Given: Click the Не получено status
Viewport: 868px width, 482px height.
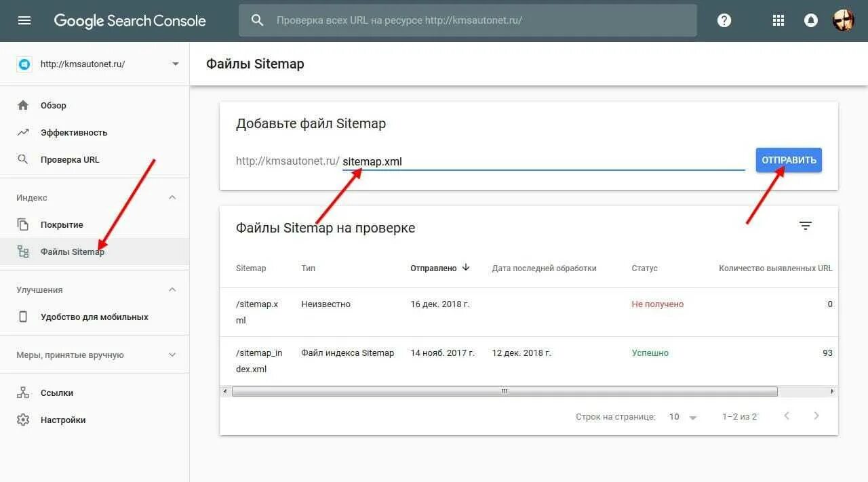Looking at the screenshot, I should pos(658,304).
